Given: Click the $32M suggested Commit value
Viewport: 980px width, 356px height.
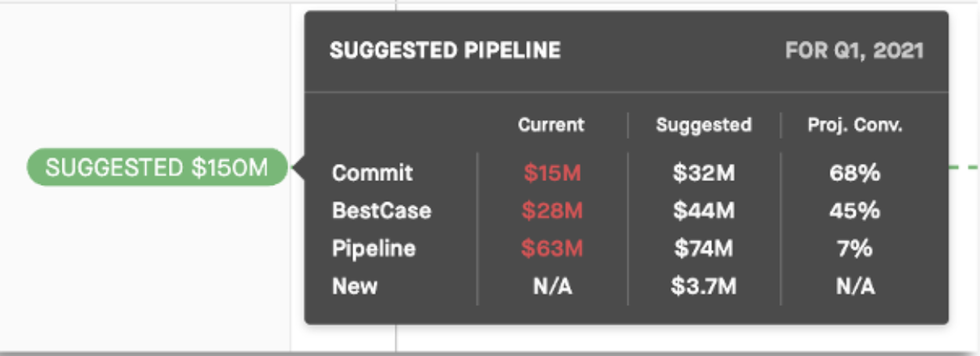Looking at the screenshot, I should pos(703,173).
